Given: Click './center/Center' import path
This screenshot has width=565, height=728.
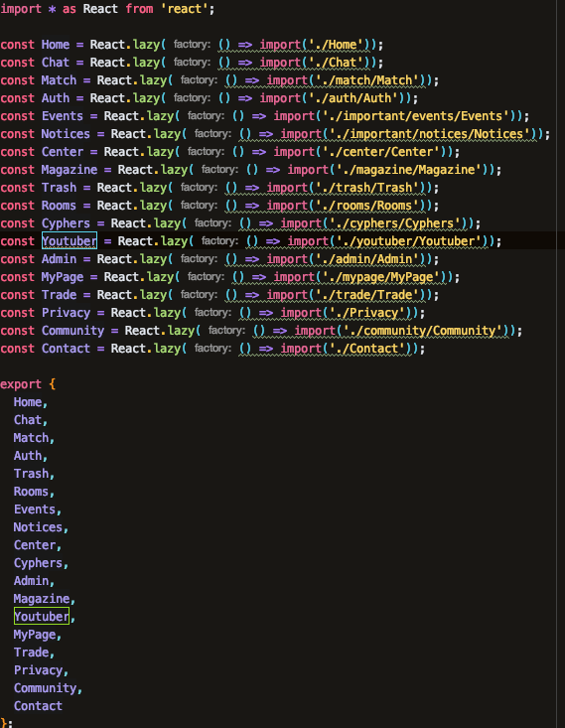Looking at the screenshot, I should (x=384, y=152).
